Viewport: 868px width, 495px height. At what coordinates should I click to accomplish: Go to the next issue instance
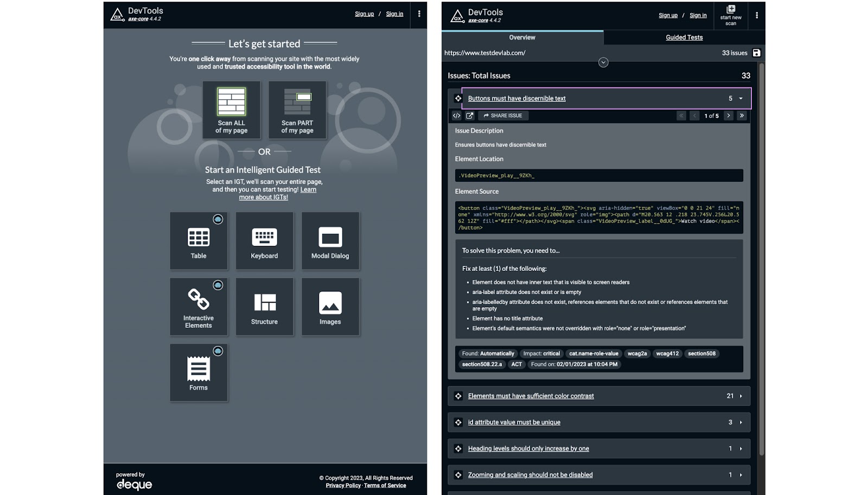(x=729, y=116)
